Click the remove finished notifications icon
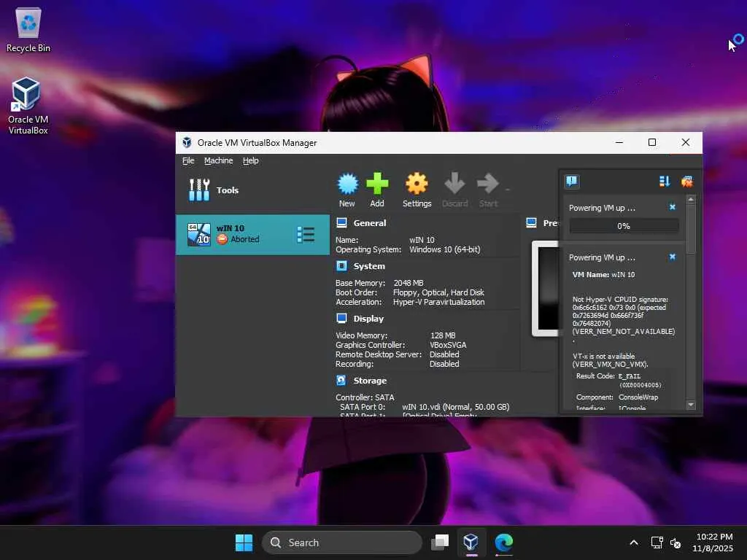747x560 pixels. [686, 181]
